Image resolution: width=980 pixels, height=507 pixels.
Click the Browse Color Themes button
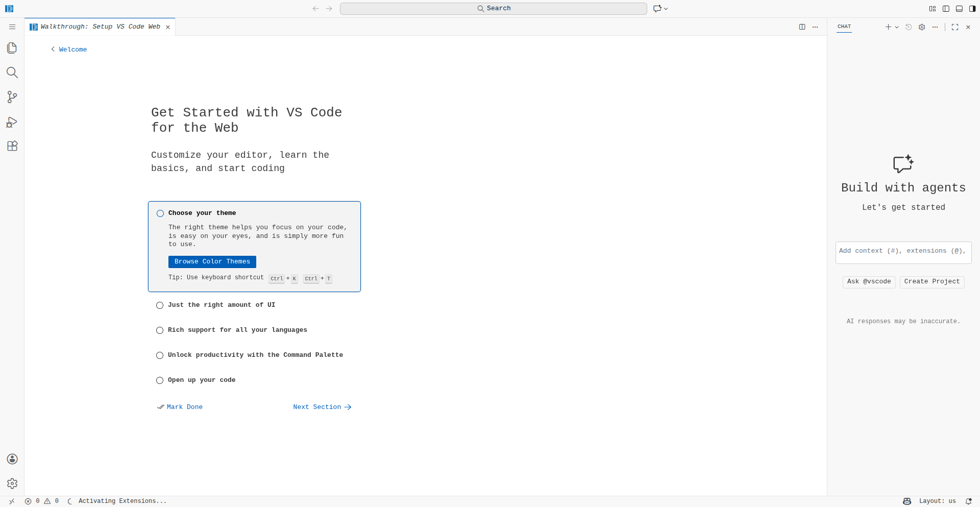click(212, 262)
